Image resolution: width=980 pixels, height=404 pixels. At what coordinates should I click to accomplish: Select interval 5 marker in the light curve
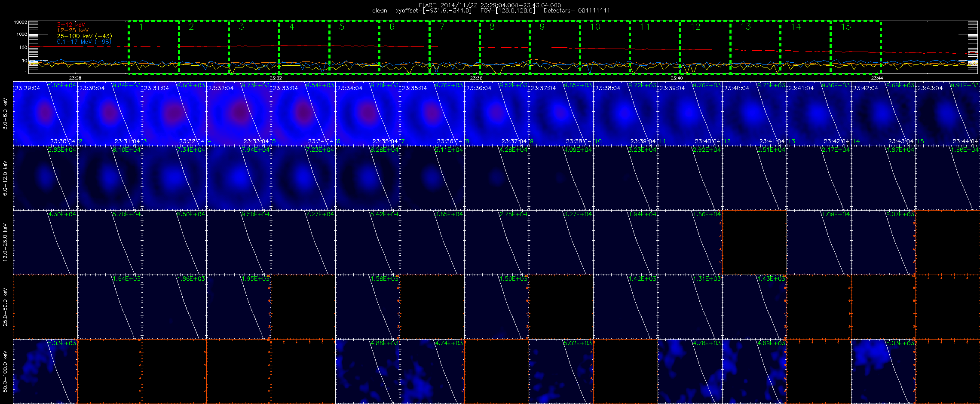point(342,27)
